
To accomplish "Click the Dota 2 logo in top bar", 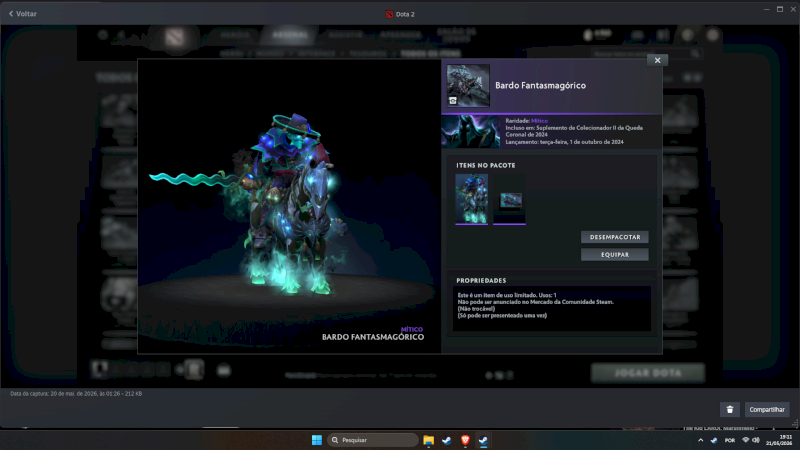I will [175, 37].
